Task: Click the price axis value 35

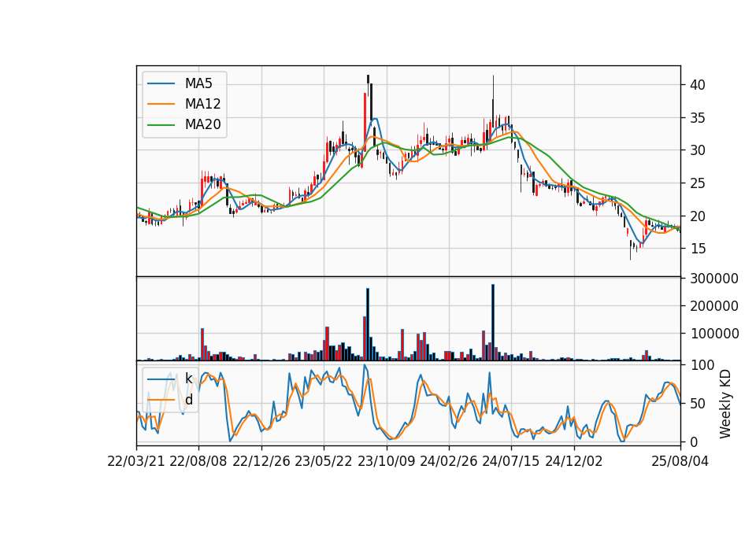Action: [x=698, y=118]
